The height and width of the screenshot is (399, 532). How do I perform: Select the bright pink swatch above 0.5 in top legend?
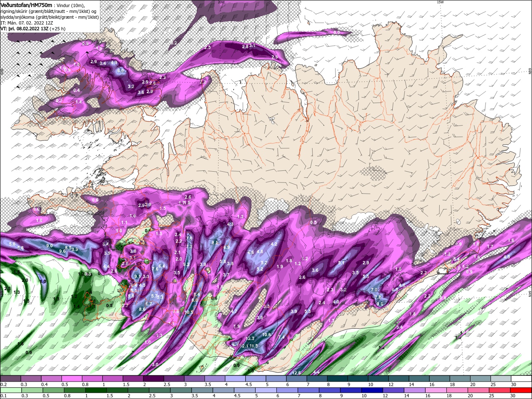pyautogui.click(x=71, y=379)
